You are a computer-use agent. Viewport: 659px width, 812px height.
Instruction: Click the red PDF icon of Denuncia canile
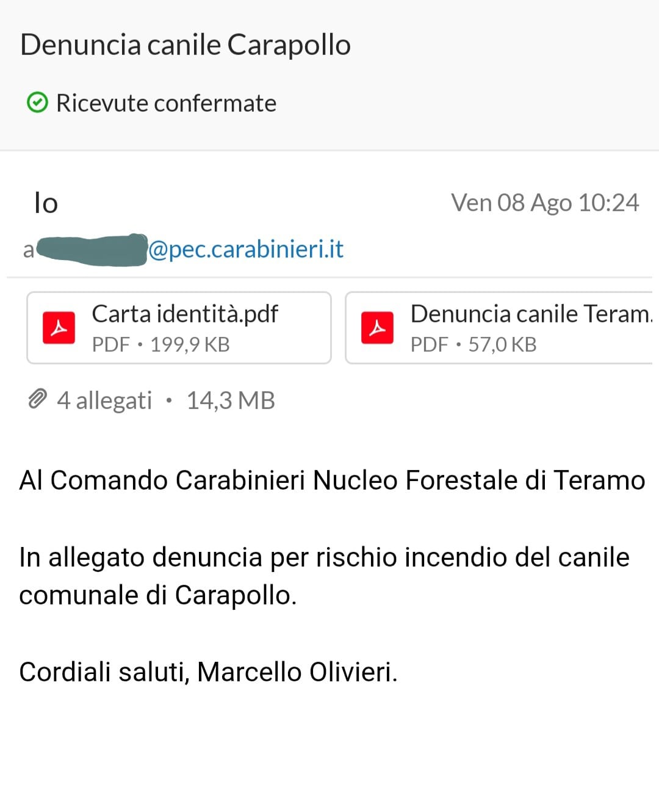(x=377, y=328)
